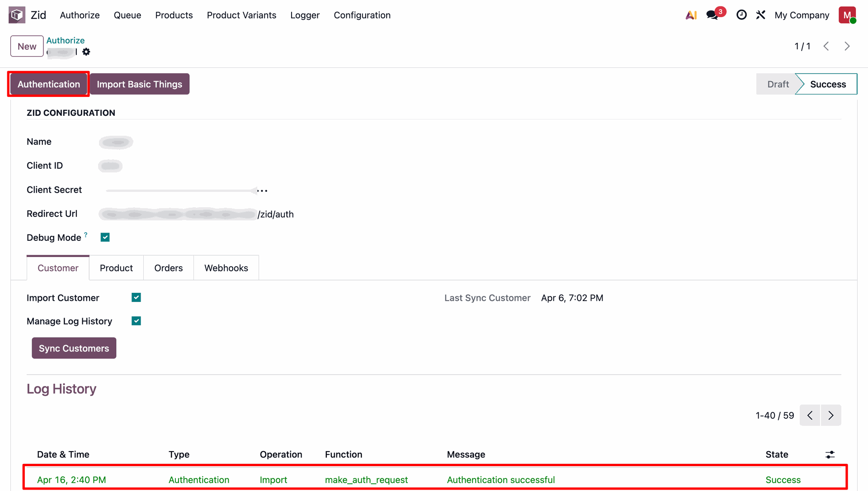868x491 pixels.
Task: Open the Products menu
Action: click(174, 15)
